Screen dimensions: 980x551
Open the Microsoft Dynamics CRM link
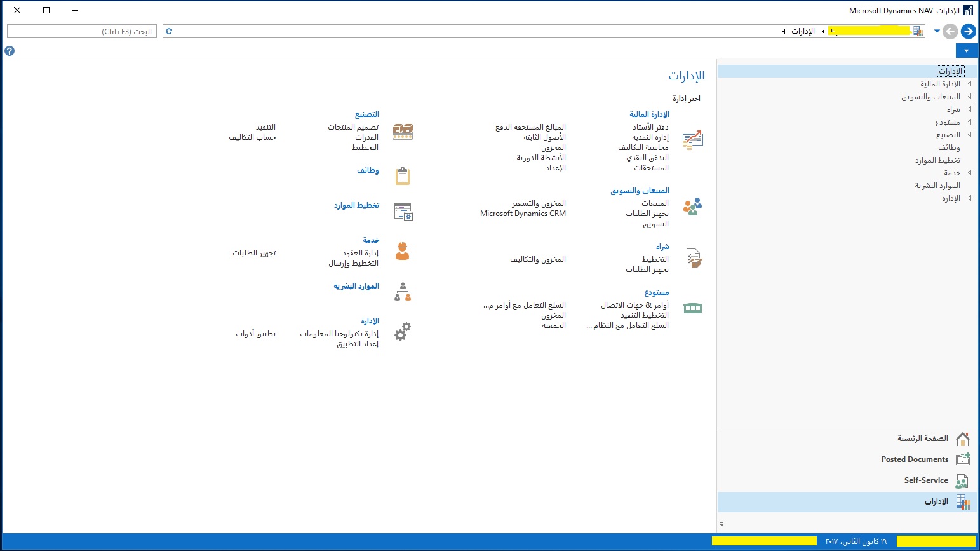tap(523, 214)
